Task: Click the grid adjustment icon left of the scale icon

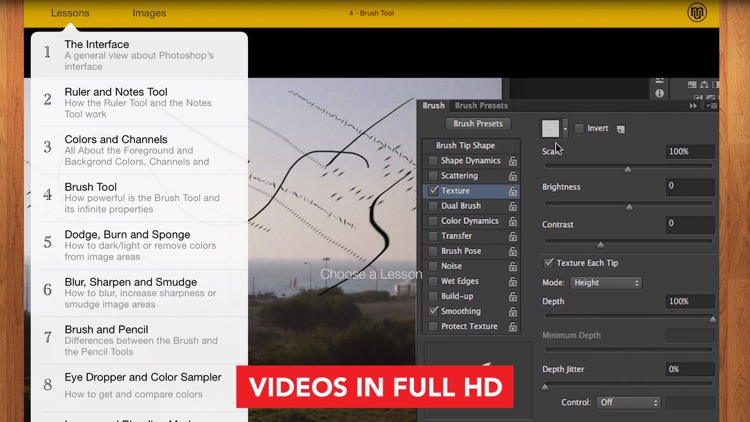Action: click(x=692, y=85)
